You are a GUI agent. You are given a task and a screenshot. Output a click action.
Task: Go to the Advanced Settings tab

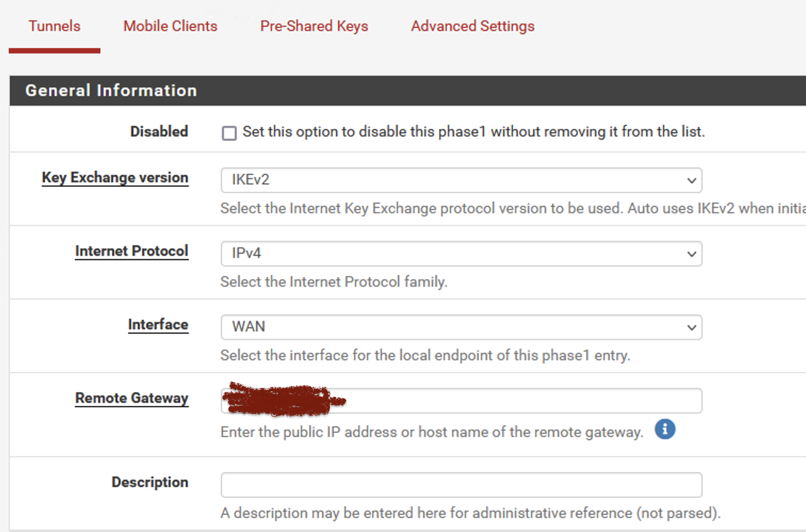[472, 26]
